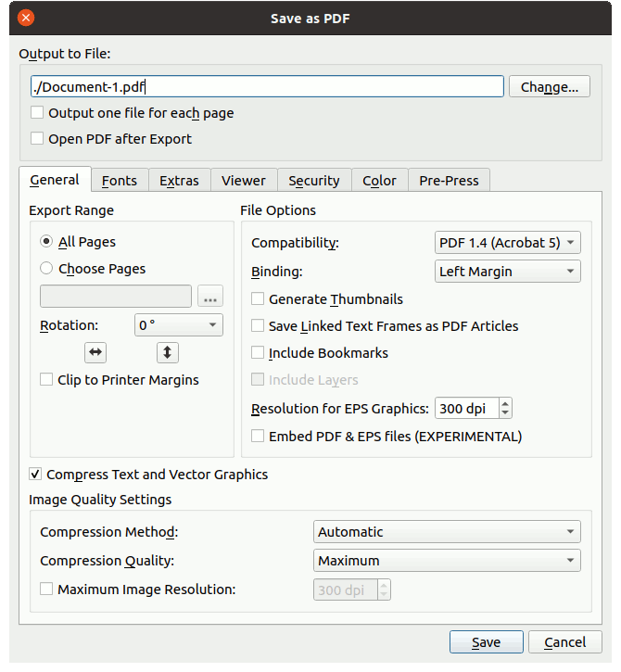621x672 pixels.
Task: Click the vertical flip page icon
Action: tap(167, 352)
